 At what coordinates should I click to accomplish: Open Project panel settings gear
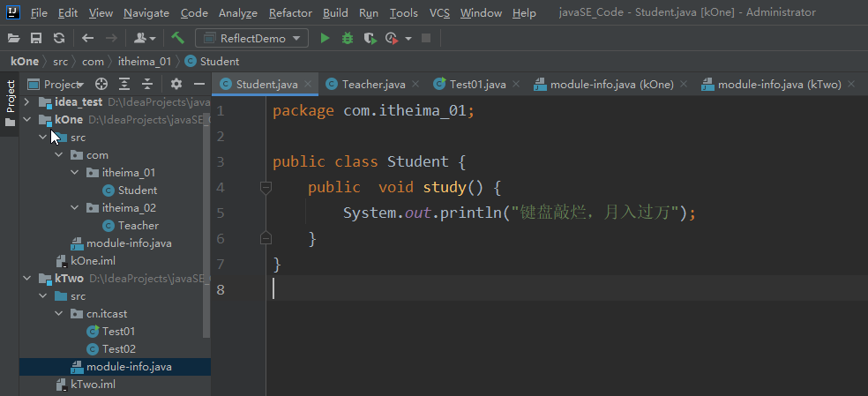tap(176, 84)
